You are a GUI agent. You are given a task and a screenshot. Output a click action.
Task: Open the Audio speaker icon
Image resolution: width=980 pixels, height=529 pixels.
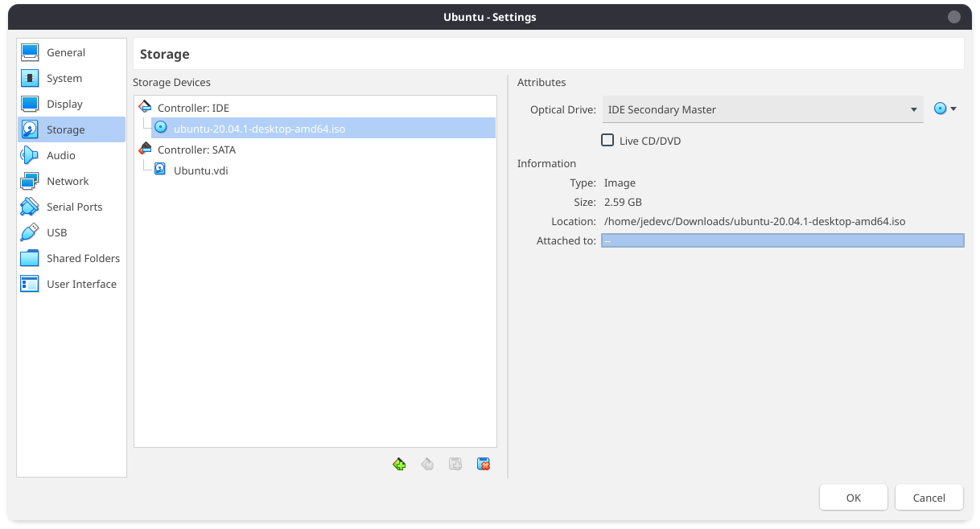click(30, 155)
